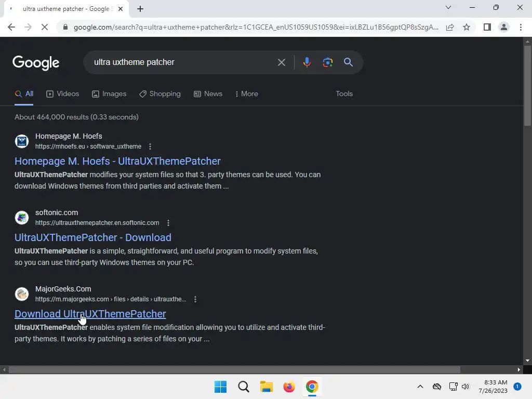Open the Chrome side panel
Viewport: 532px width, 399px height.
click(487, 27)
